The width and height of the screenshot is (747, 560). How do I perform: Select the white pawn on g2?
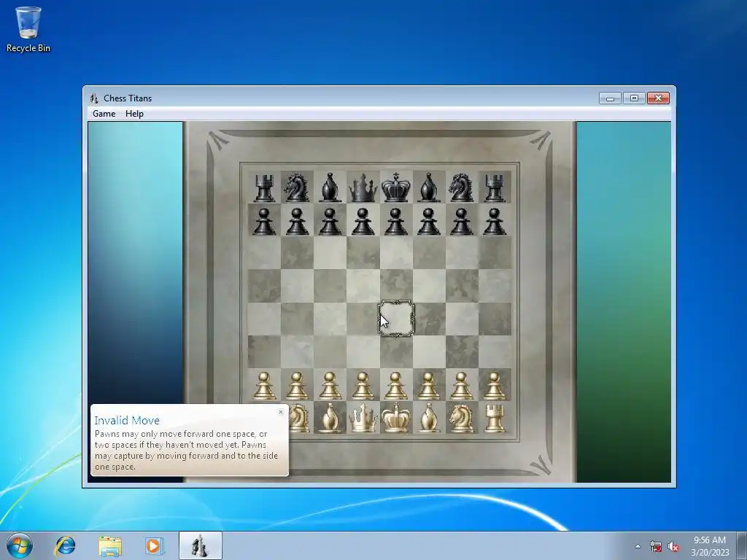tap(461, 386)
